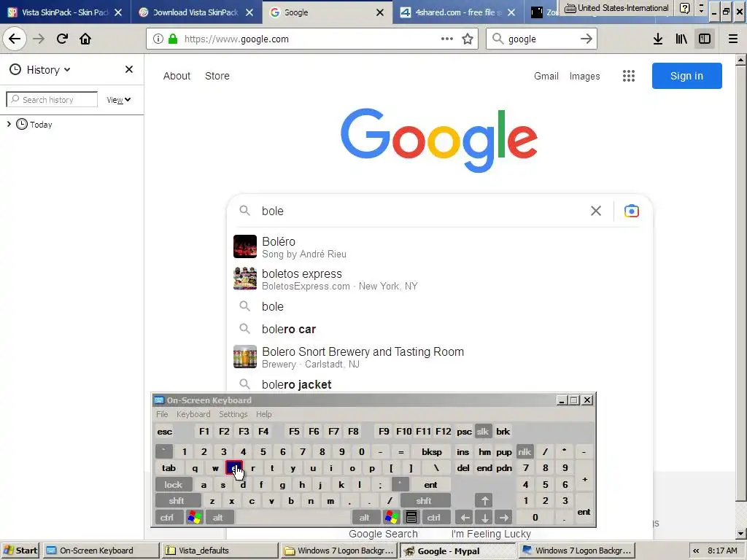Toggle the nlk num lock key

(x=525, y=451)
